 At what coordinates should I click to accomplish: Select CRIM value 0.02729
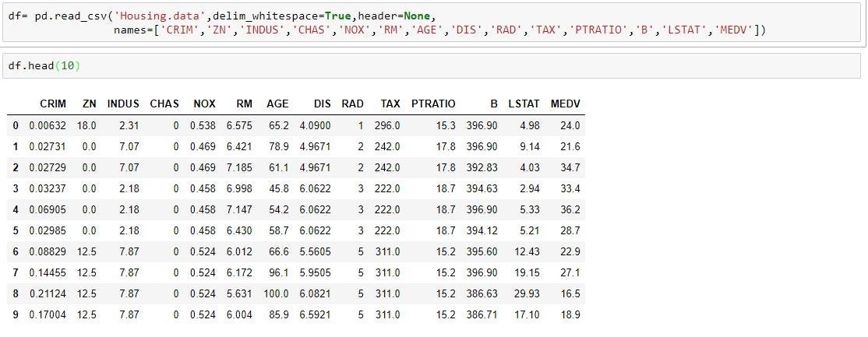tap(48, 167)
